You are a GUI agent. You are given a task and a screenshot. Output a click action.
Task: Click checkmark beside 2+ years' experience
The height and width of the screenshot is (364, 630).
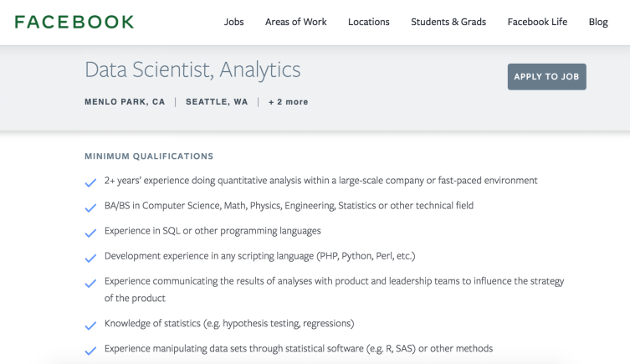(90, 182)
